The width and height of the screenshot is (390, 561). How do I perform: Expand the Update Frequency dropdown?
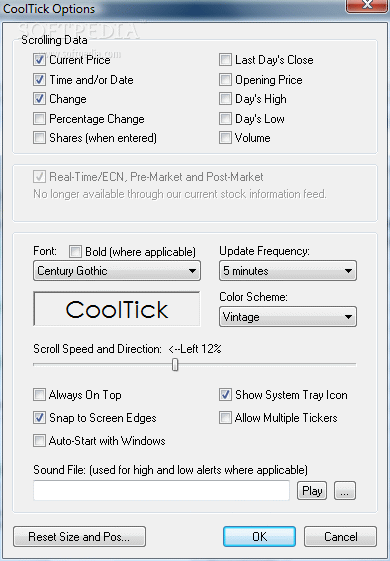(288, 270)
